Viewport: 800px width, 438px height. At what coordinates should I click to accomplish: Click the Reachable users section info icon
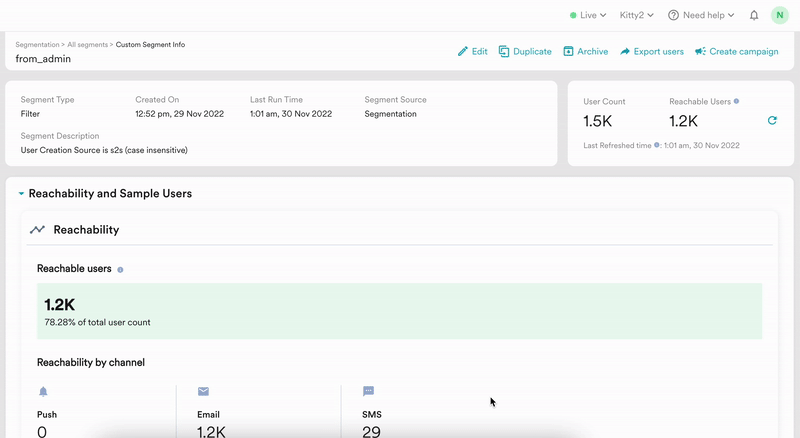coord(120,270)
